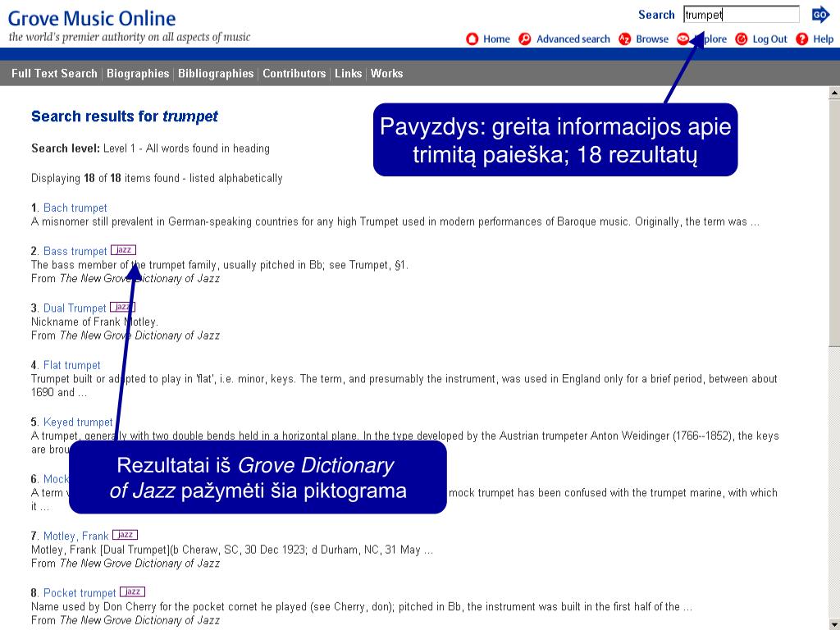Click the Home red icon

pyautogui.click(x=472, y=39)
